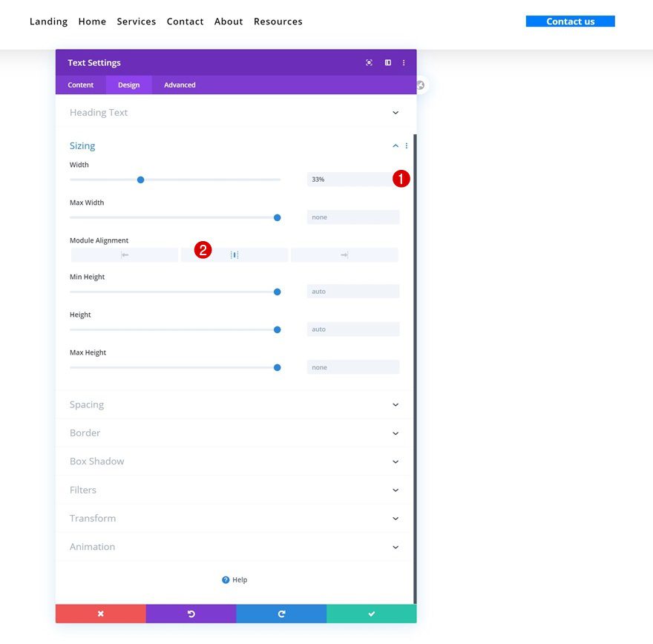Click the Contact us button
Screen dimensions: 653x644
pyautogui.click(x=570, y=21)
